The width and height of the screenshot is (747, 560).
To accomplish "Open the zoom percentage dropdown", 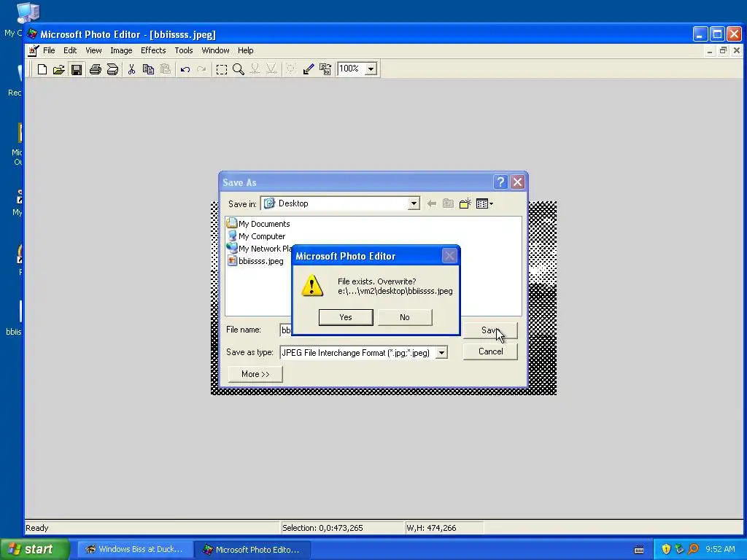I will click(x=371, y=69).
